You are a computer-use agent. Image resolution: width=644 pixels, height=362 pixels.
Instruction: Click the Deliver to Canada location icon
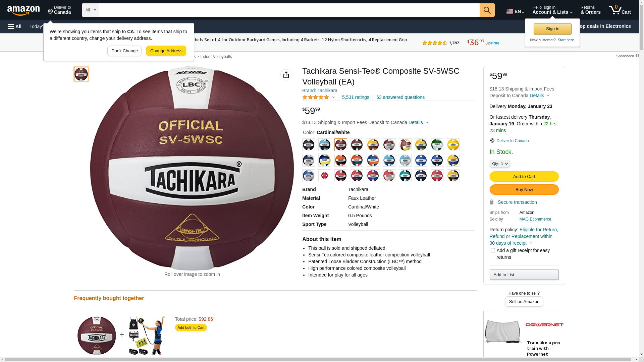pos(492,141)
